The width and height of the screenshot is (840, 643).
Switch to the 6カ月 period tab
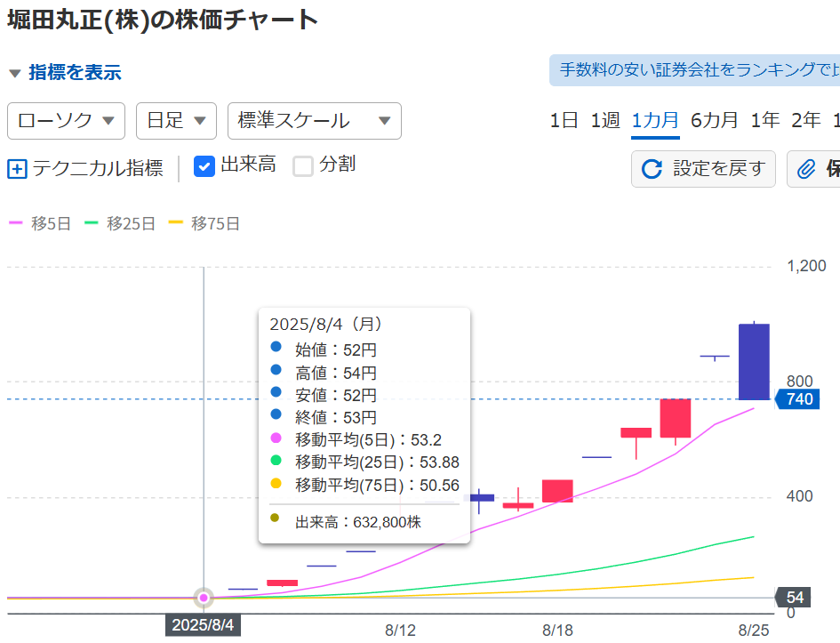715,121
